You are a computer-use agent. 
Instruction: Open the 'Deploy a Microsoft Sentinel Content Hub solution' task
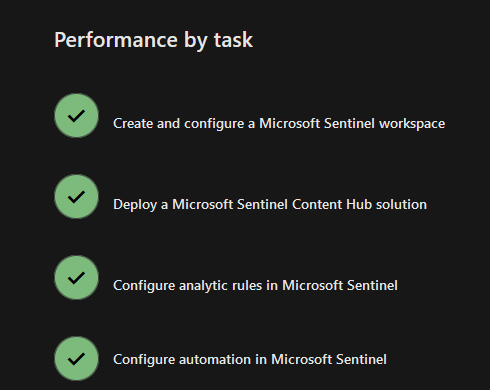270,205
